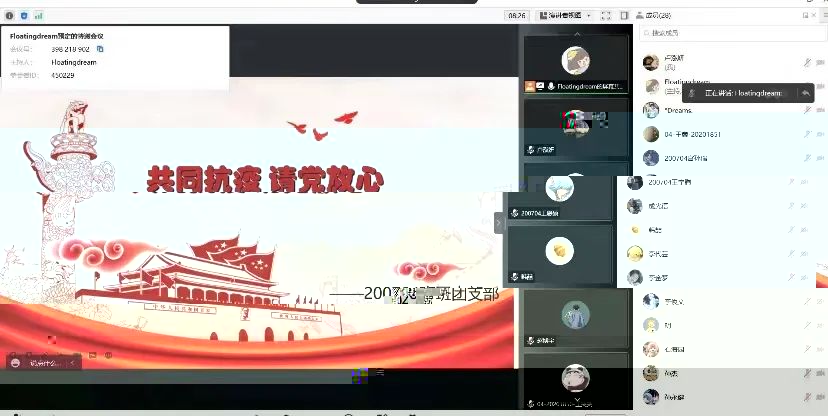
Task: Click the meeting timer 08:26
Action: (x=516, y=16)
